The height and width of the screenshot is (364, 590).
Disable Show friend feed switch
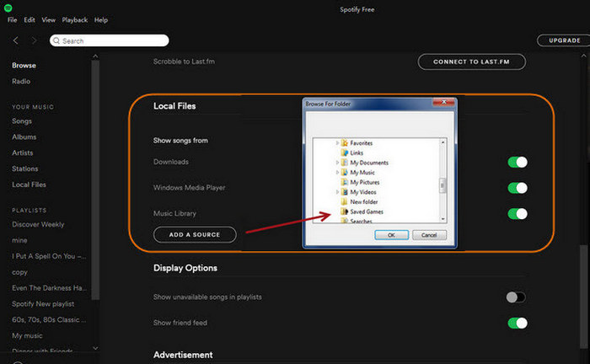pyautogui.click(x=518, y=323)
